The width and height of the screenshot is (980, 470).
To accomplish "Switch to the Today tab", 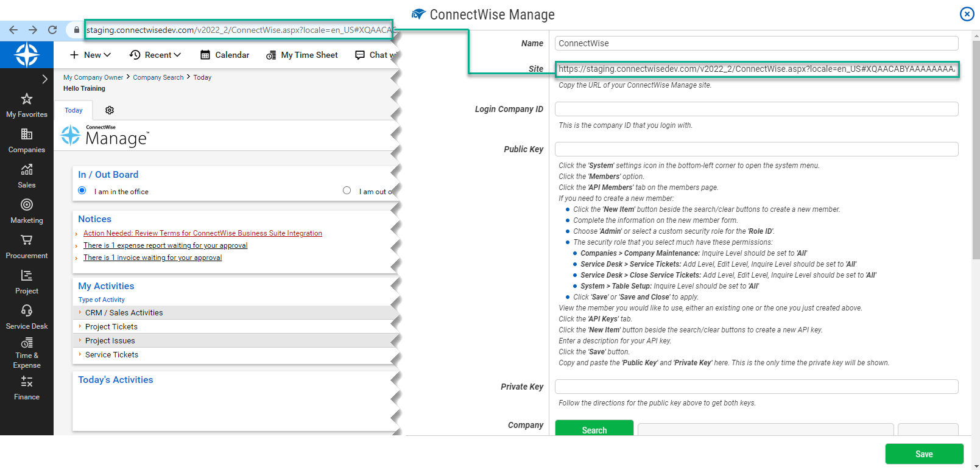I will pos(74,110).
